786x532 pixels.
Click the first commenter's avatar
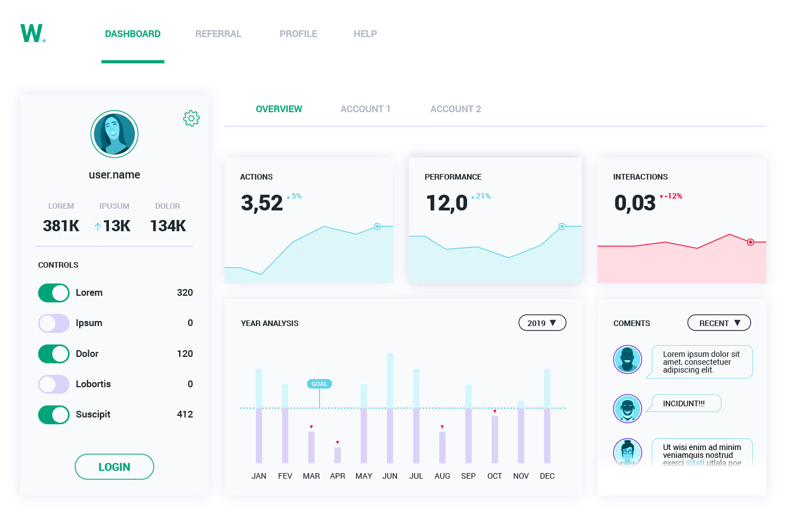coord(628,359)
